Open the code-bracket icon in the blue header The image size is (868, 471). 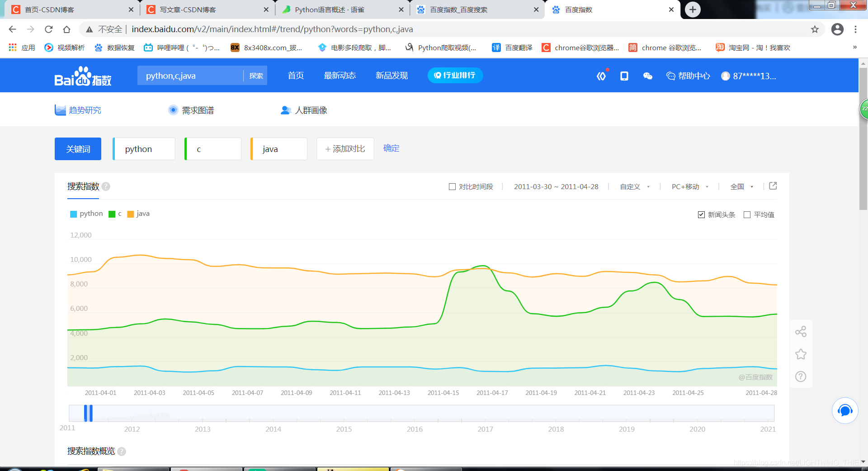(601, 76)
